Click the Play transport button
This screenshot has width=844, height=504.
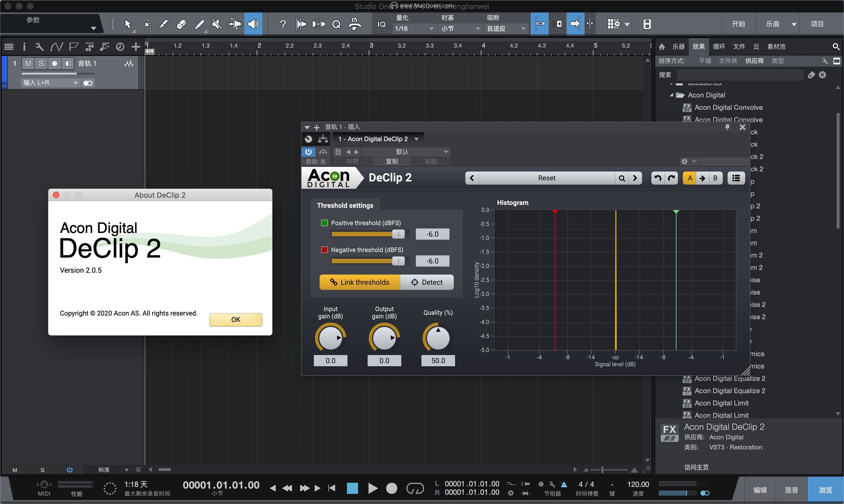pos(373,488)
